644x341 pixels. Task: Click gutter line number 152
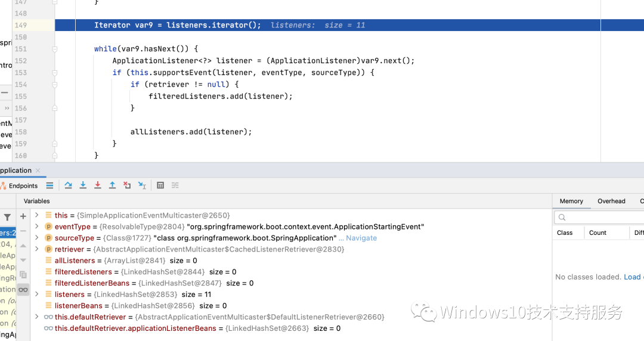(20, 61)
